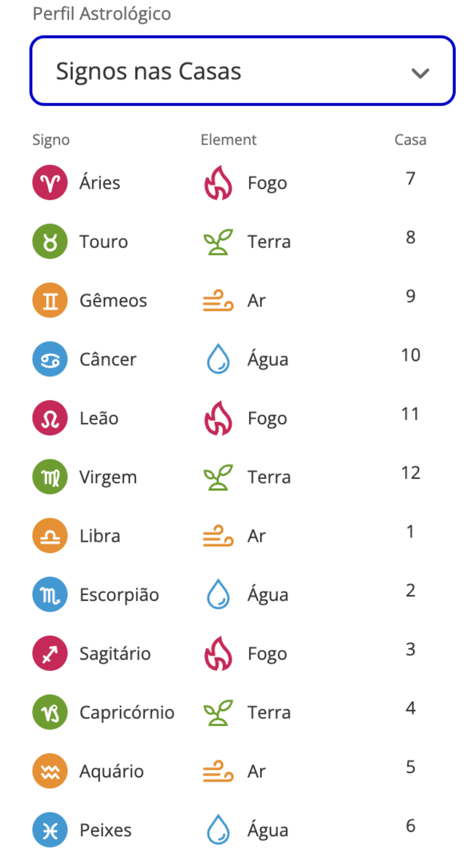Image resolution: width=466 pixels, height=868 pixels.
Task: Click the Ar wind icon beside Gêmeos
Action: [218, 301]
